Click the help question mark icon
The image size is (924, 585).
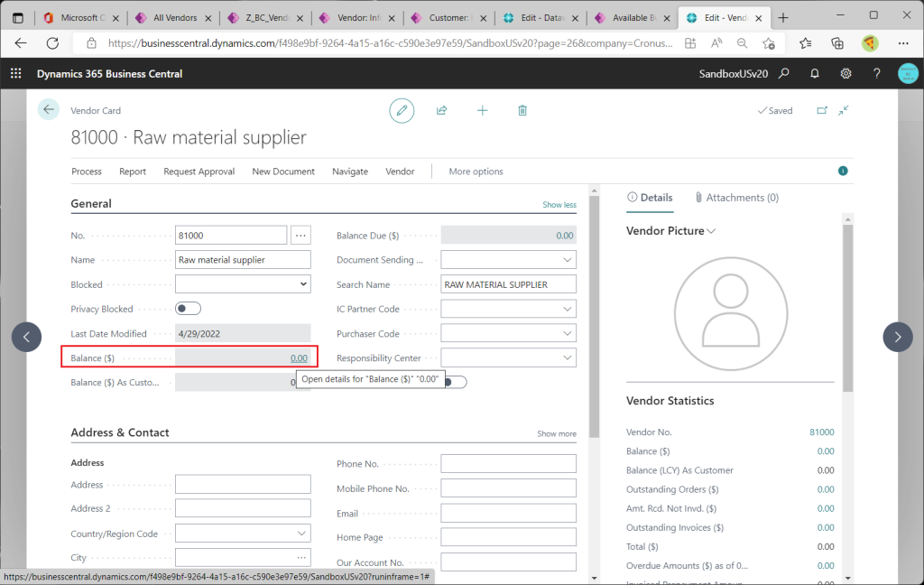[877, 73]
